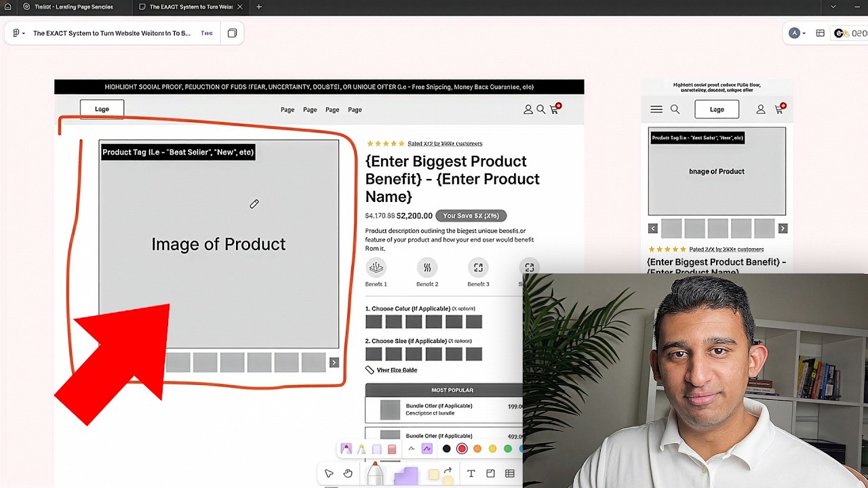
Task: Click the file title text
Action: click(112, 33)
